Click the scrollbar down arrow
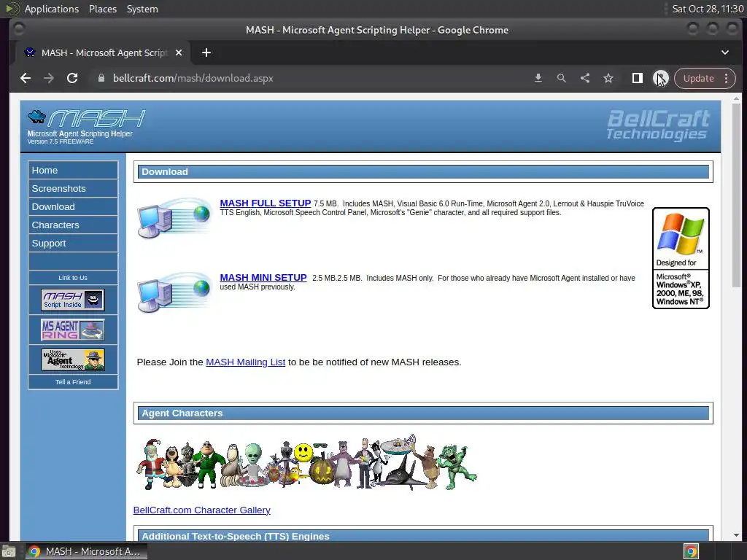The width and height of the screenshot is (747, 560). 737,535
